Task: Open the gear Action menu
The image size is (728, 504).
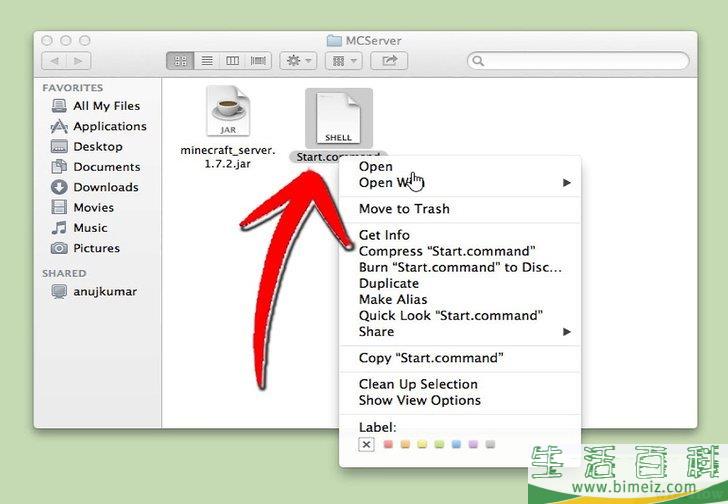Action: 298,61
